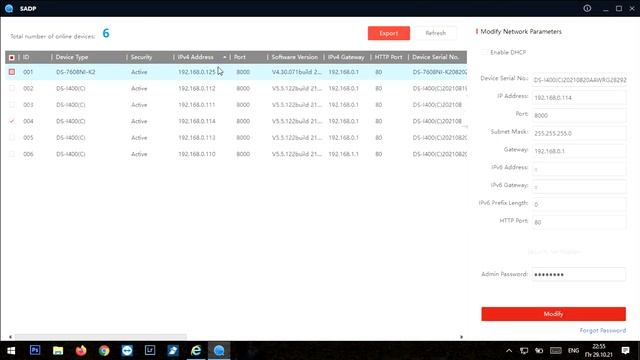This screenshot has width=640, height=360.
Task: Uncheck device 004 checkbox
Action: (x=12, y=121)
